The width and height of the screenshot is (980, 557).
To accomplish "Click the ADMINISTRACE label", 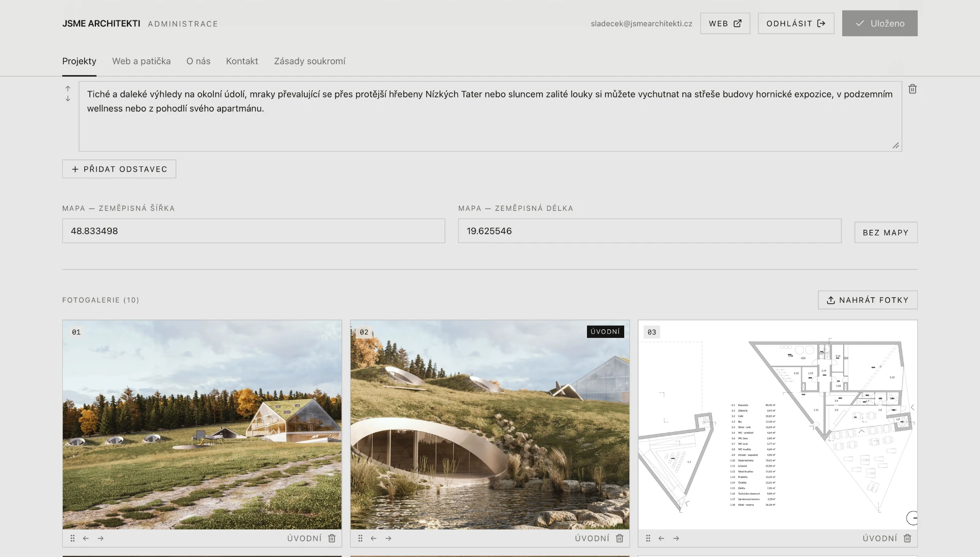I will point(183,24).
